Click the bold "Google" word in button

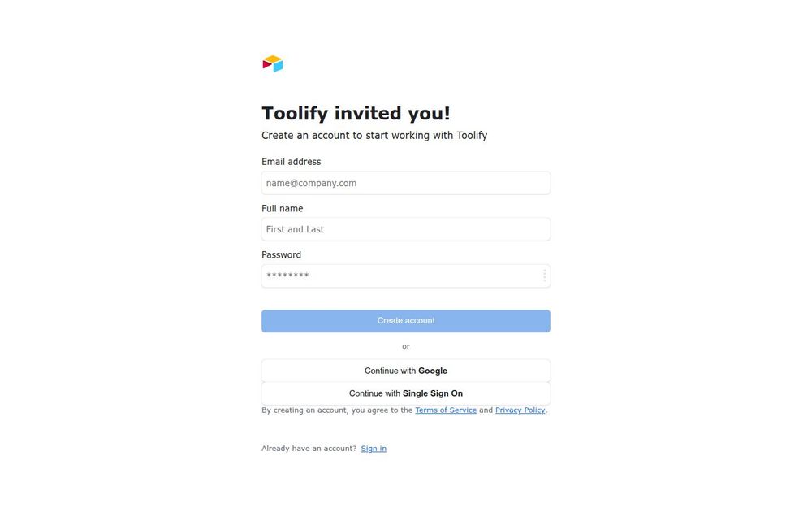click(433, 371)
